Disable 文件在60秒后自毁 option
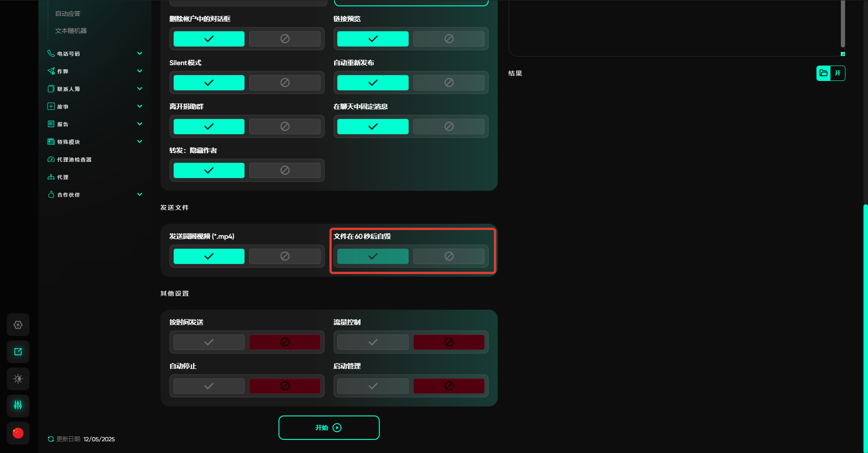Viewport: 868px width, 453px height. pyautogui.click(x=448, y=256)
